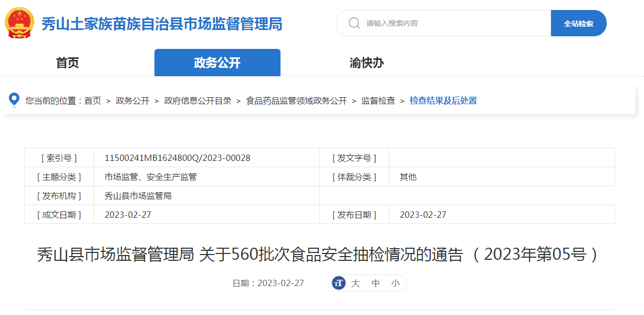
Task: Click the magnifier search icon
Action: pyautogui.click(x=355, y=23)
